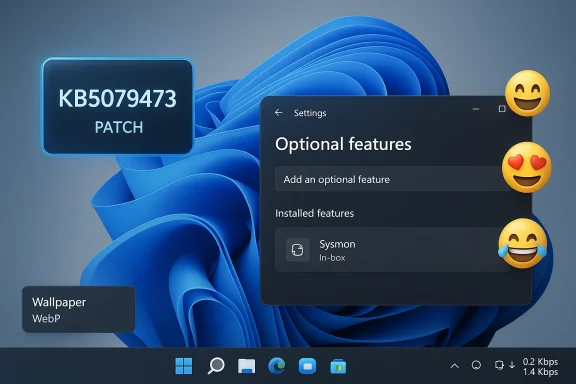576x384 pixels.
Task: Click the heart-eyes emoji
Action: [x=527, y=168]
